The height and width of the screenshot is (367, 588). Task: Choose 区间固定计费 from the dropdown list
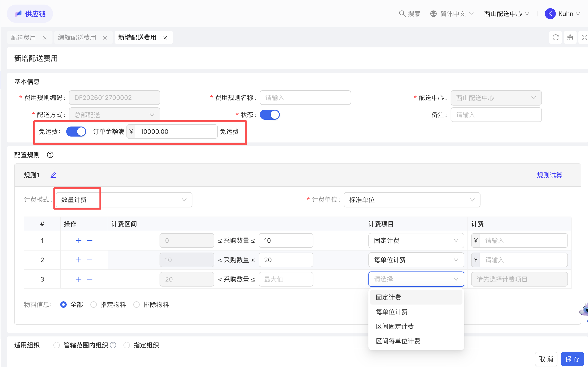coord(395,326)
